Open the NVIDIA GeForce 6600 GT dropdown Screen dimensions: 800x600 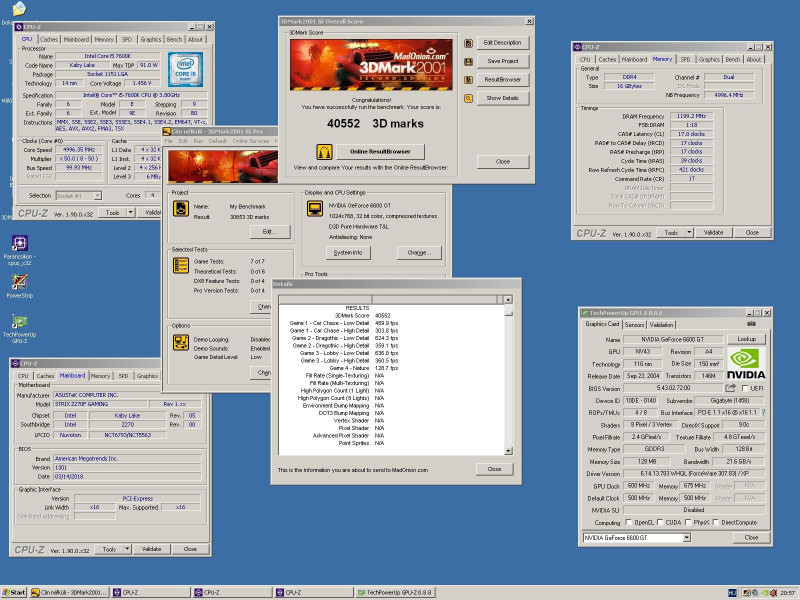tap(685, 538)
